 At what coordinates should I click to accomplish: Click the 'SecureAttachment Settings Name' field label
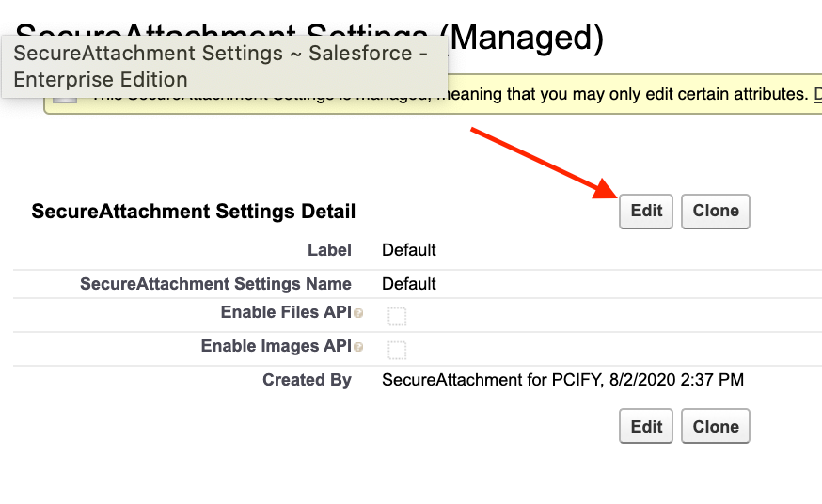tap(215, 283)
